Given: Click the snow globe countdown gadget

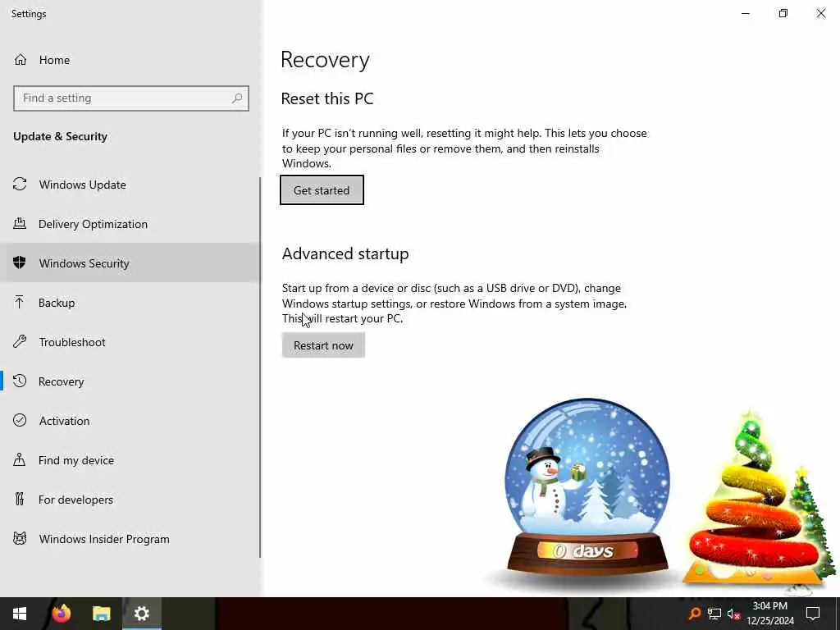Looking at the screenshot, I should (587, 489).
